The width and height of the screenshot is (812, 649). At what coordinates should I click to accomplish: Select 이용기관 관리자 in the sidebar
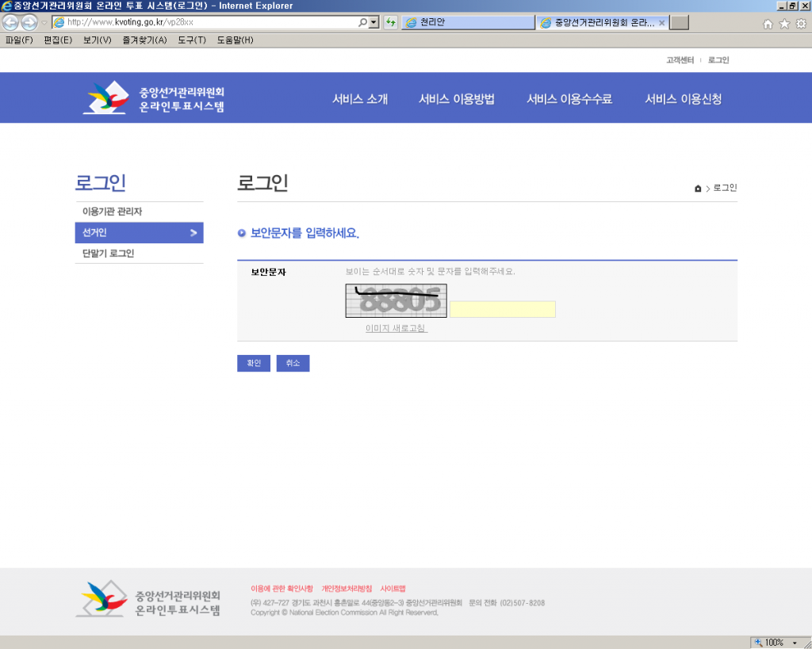click(x=113, y=212)
